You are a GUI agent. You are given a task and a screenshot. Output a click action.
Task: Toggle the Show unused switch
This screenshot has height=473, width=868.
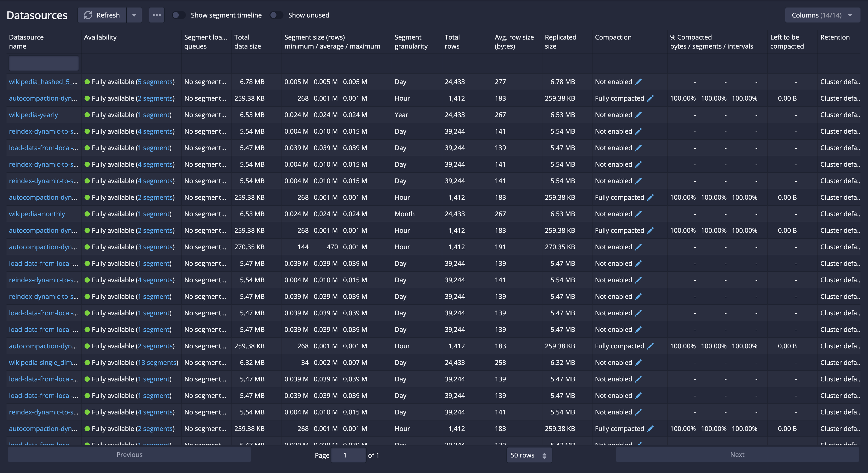pyautogui.click(x=276, y=15)
